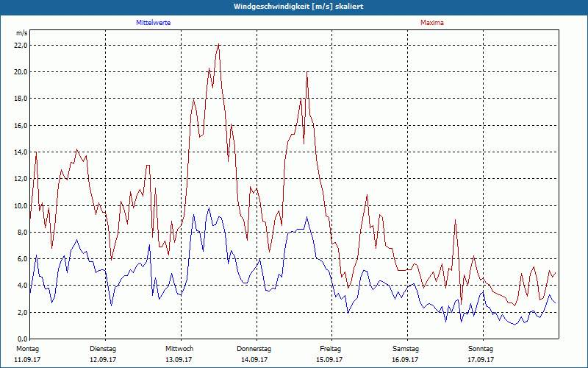Screen dimensions: 588x368
Task: Select the Montag day label
Action: [x=27, y=349]
